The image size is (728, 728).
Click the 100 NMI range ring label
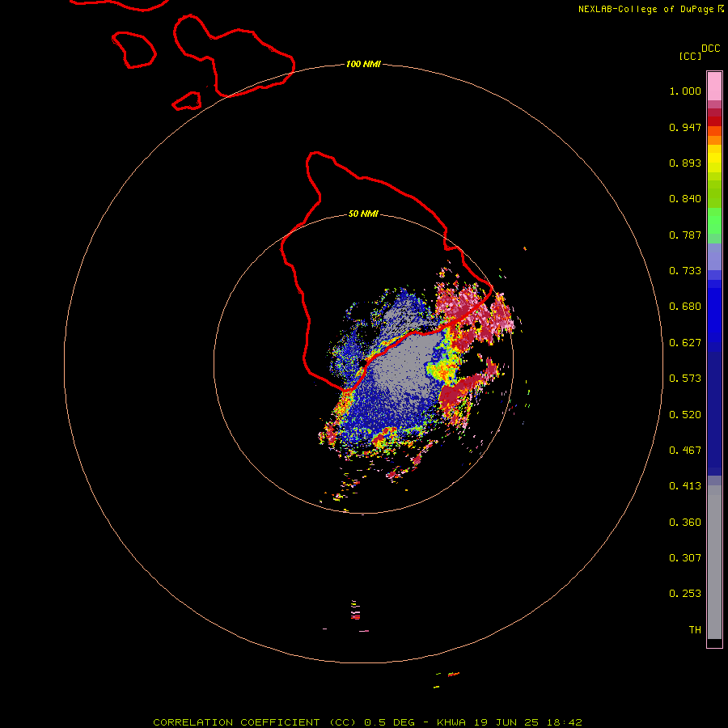point(363,64)
